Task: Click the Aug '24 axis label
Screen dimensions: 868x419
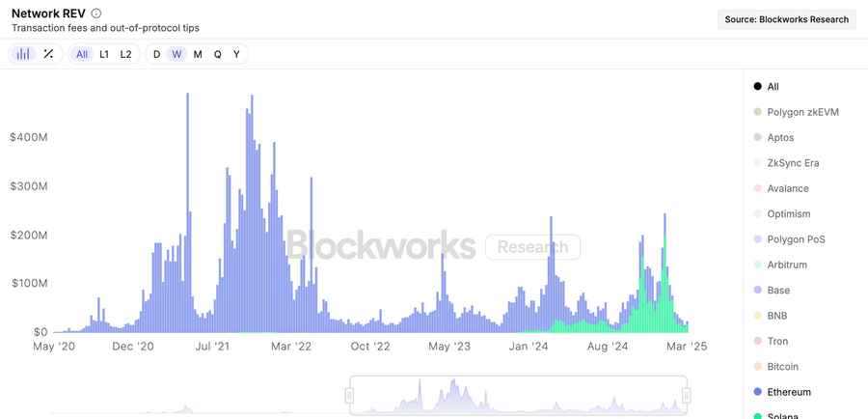Action: point(608,347)
